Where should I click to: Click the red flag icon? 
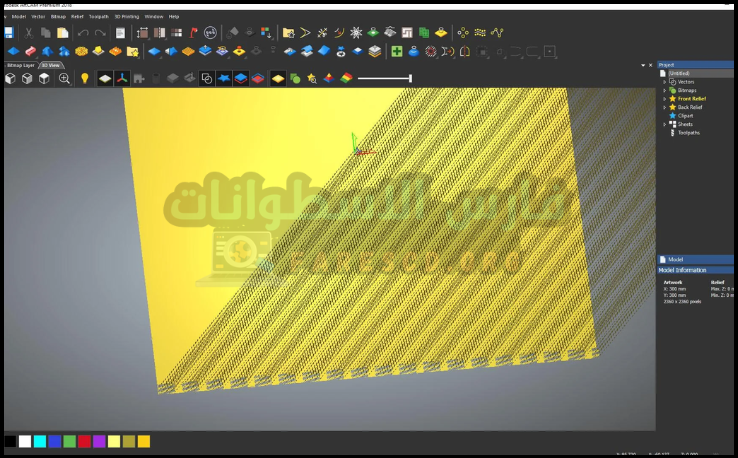coord(193,33)
